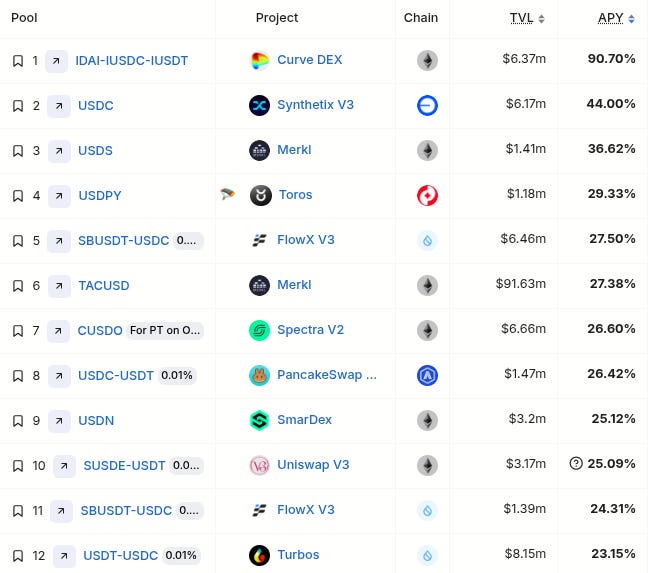The image size is (648, 573).
Task: Click the Project column header
Action: [x=277, y=18]
